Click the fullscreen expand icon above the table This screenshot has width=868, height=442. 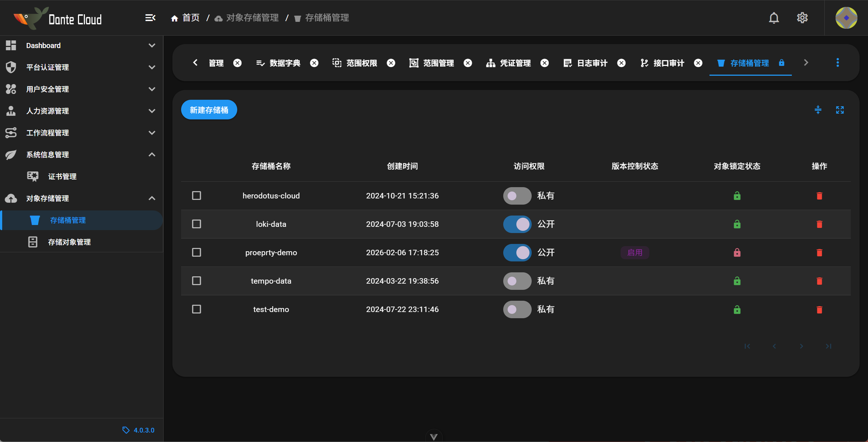coord(840,110)
